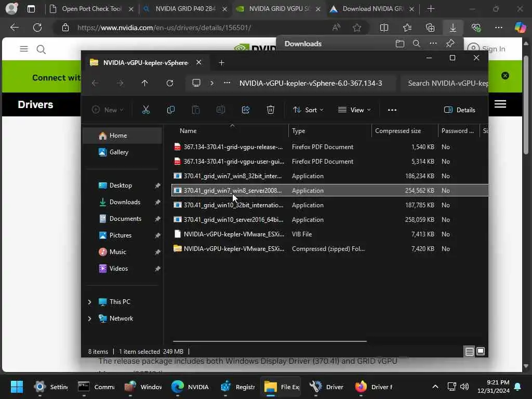Screen dimensions: 532x399
Task: Switch to large thumbnails view in status bar
Action: pyautogui.click(x=481, y=352)
